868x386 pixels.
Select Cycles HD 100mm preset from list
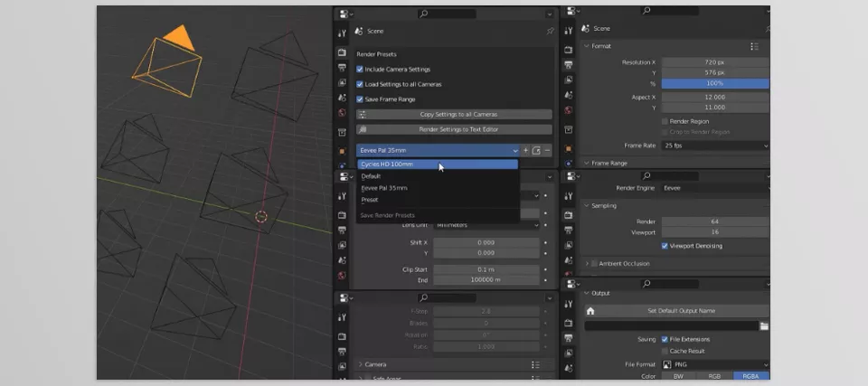[438, 165]
